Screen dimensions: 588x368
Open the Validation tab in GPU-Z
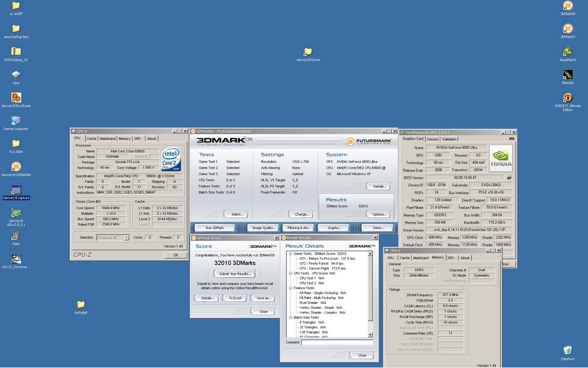pos(449,139)
